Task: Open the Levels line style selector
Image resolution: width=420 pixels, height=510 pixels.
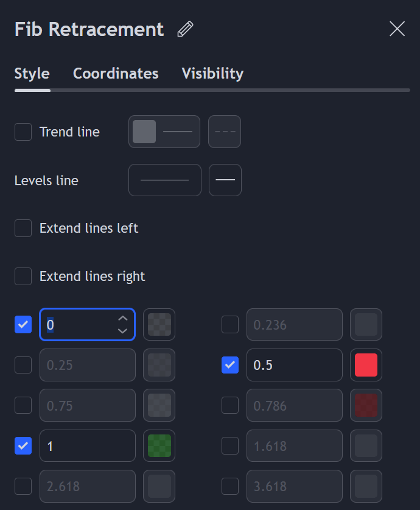Action: coord(225,180)
